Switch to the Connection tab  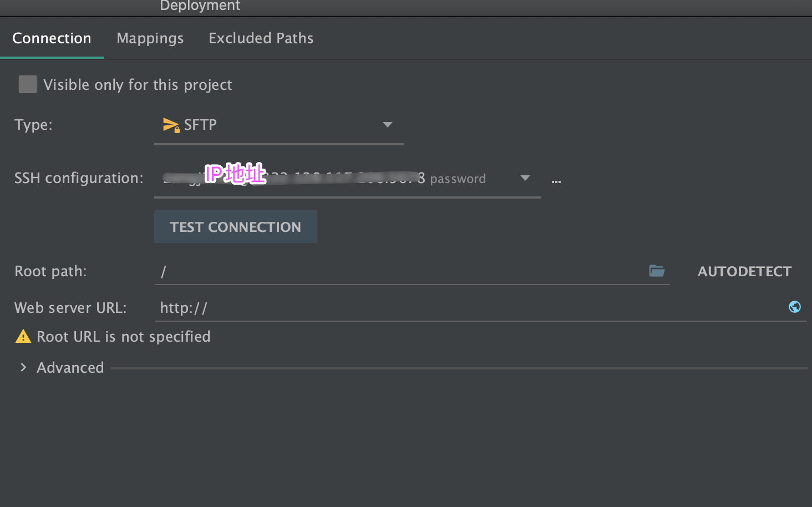tap(52, 38)
